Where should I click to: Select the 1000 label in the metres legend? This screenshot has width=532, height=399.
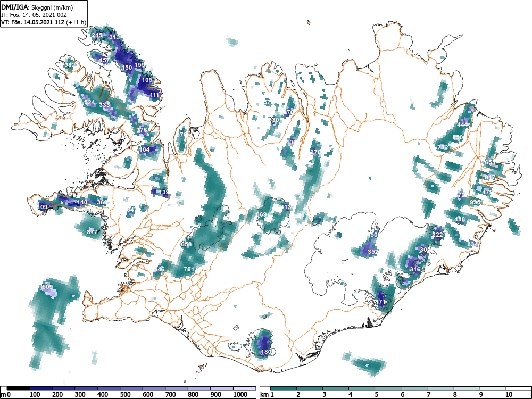coord(240,395)
